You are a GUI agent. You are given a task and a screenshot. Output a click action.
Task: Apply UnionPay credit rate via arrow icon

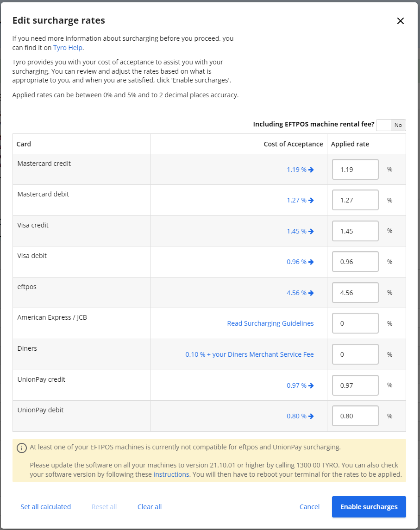click(311, 385)
